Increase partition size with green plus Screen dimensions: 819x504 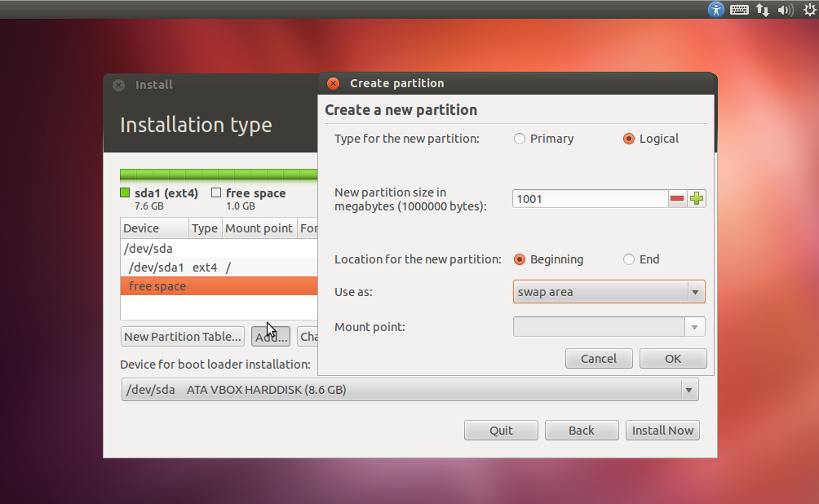(x=697, y=198)
